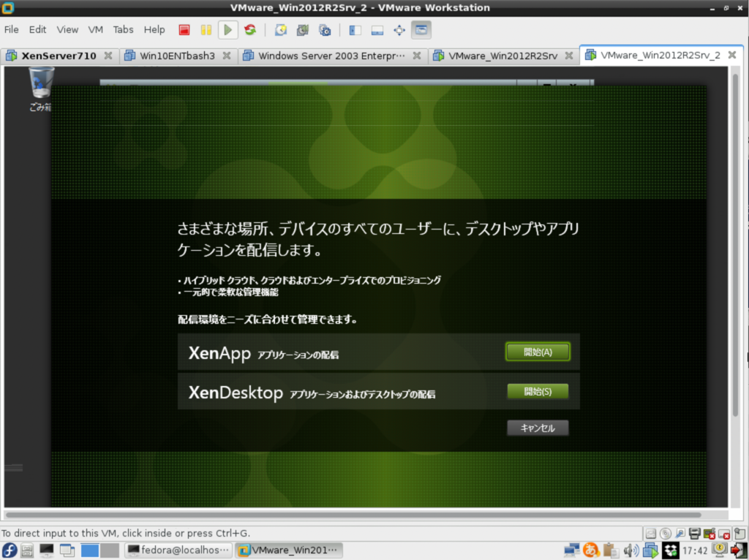Click the VMware Workstation tray icon
Image resolution: width=749 pixels, height=560 pixels.
coord(650,550)
